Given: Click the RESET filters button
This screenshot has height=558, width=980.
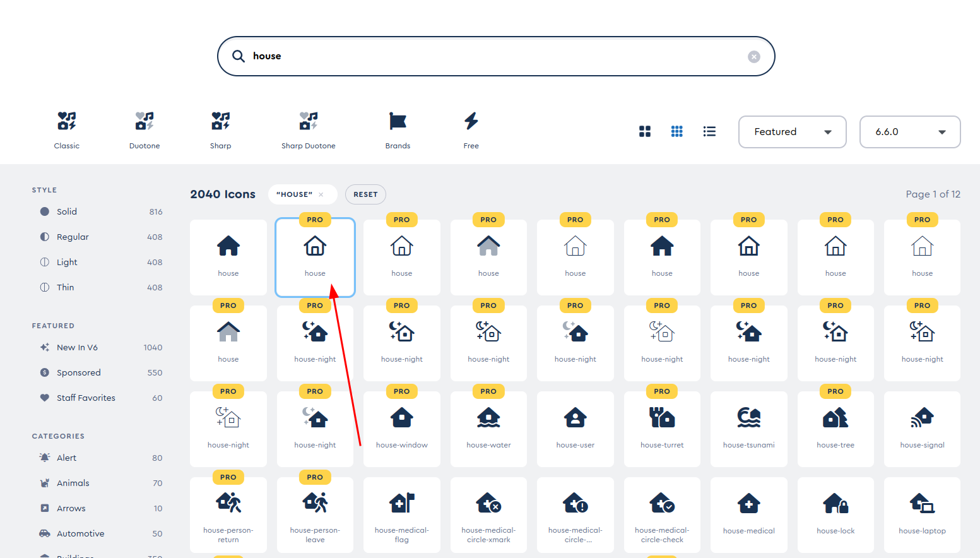Looking at the screenshot, I should click(x=365, y=194).
